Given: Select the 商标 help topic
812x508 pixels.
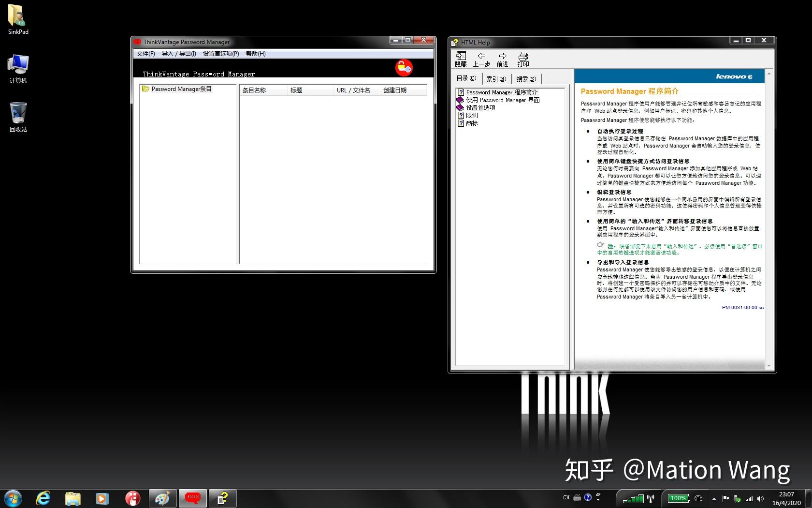Looking at the screenshot, I should click(x=471, y=123).
